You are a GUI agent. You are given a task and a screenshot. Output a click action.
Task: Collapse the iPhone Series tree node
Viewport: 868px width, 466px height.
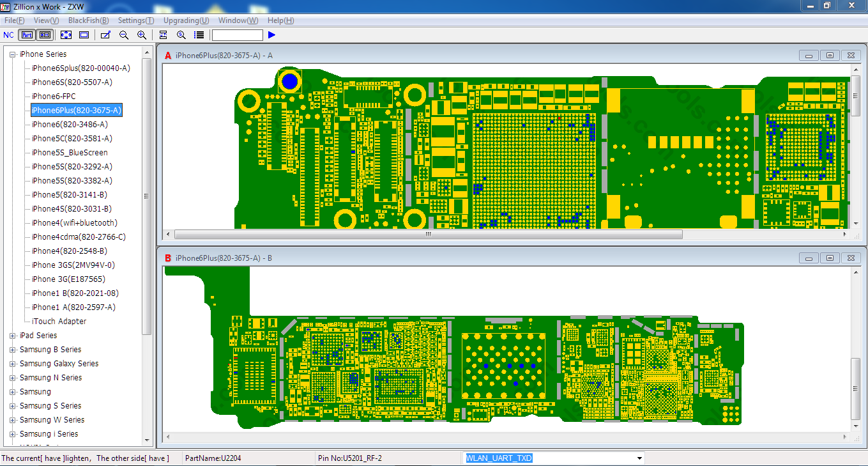(13, 54)
